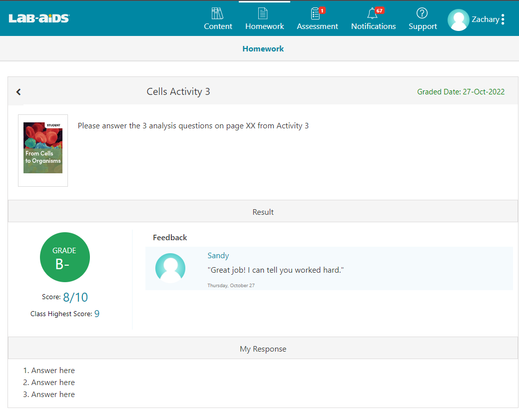The width and height of the screenshot is (519, 420).
Task: Click the Zachary username text
Action: point(485,19)
